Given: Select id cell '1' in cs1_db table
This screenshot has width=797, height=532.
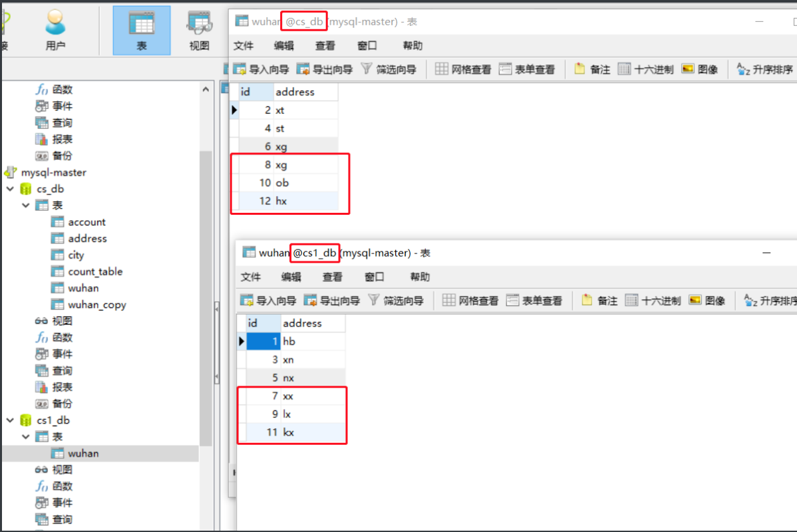Looking at the screenshot, I should coord(263,341).
